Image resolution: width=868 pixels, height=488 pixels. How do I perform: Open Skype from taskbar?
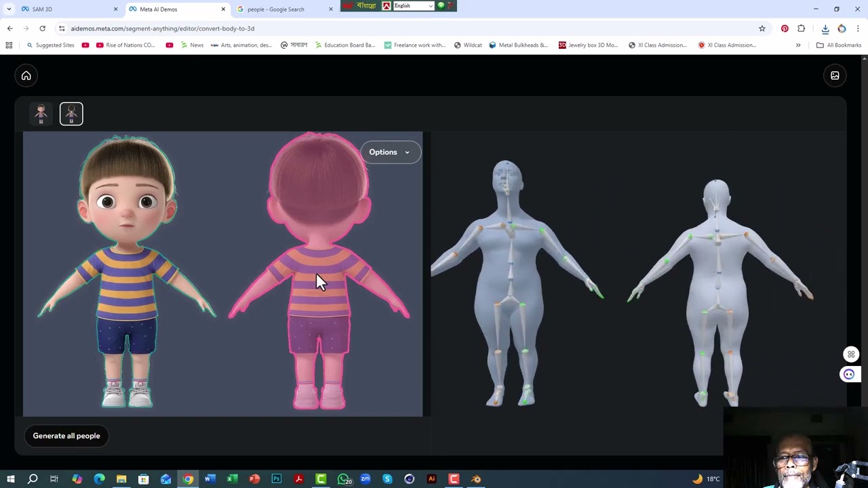point(387,479)
